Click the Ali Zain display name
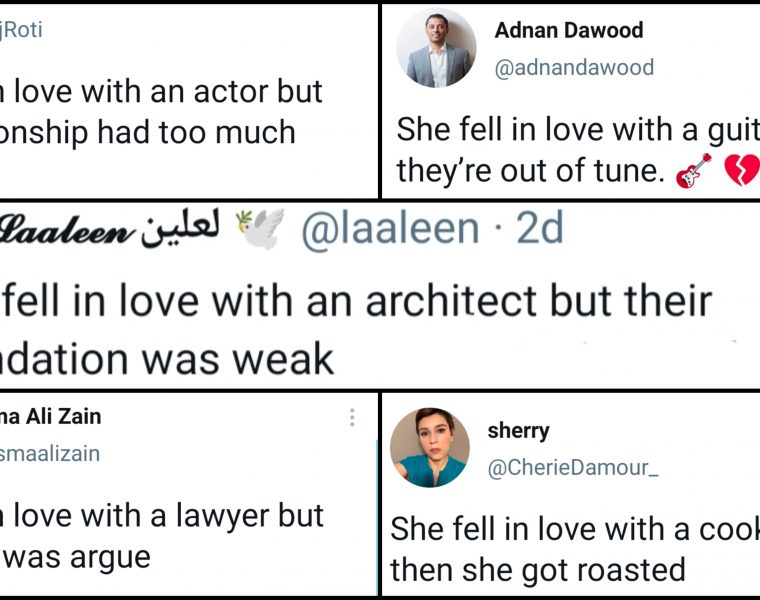This screenshot has width=760, height=600. [50, 416]
